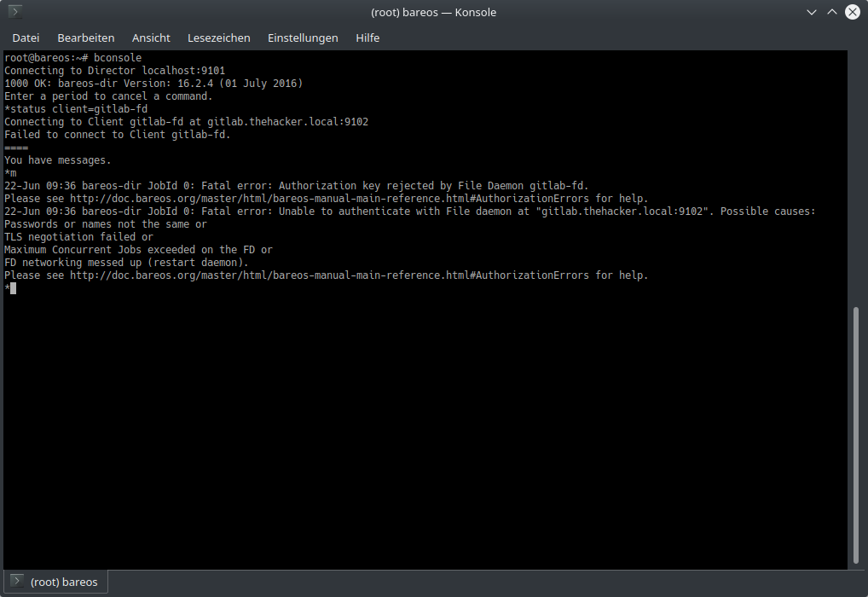Click the blinking cursor at the prompt
Screen dimensions: 868x597
14,288
